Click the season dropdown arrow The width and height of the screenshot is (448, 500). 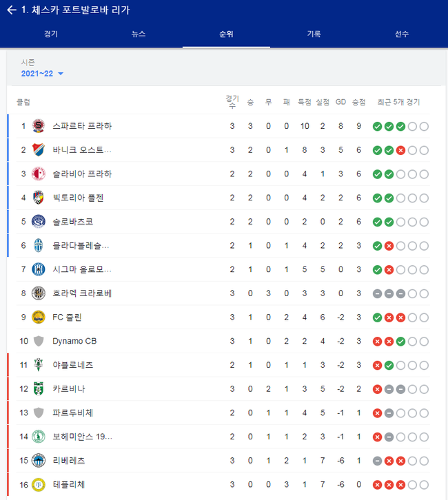click(x=61, y=74)
